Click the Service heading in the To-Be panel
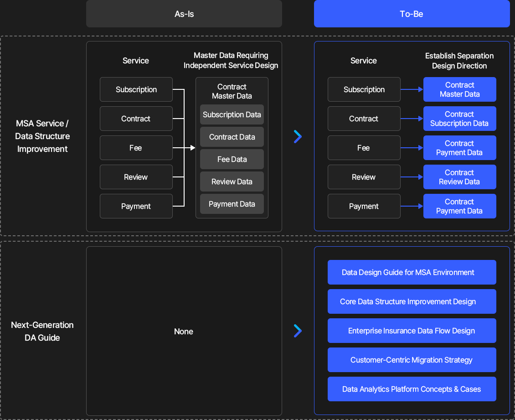The height and width of the screenshot is (420, 515). pos(364,61)
